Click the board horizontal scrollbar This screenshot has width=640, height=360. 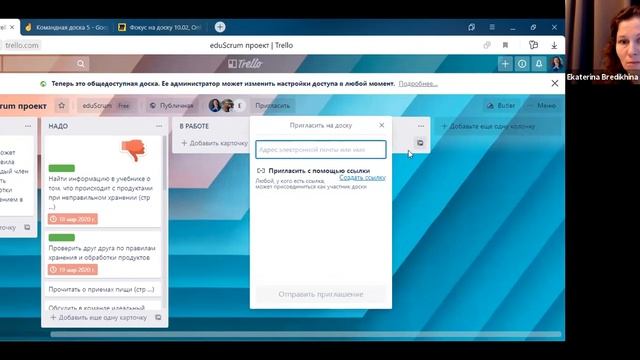pyautogui.click(x=305, y=335)
